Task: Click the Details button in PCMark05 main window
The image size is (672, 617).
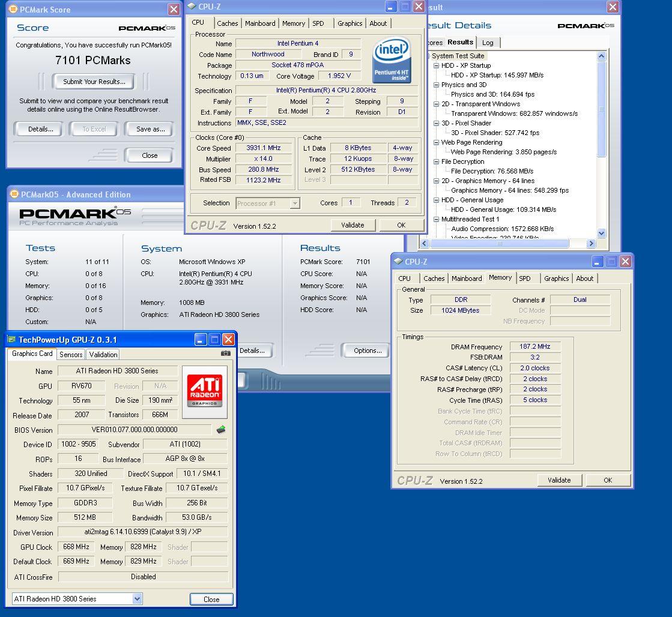Action: 254,351
